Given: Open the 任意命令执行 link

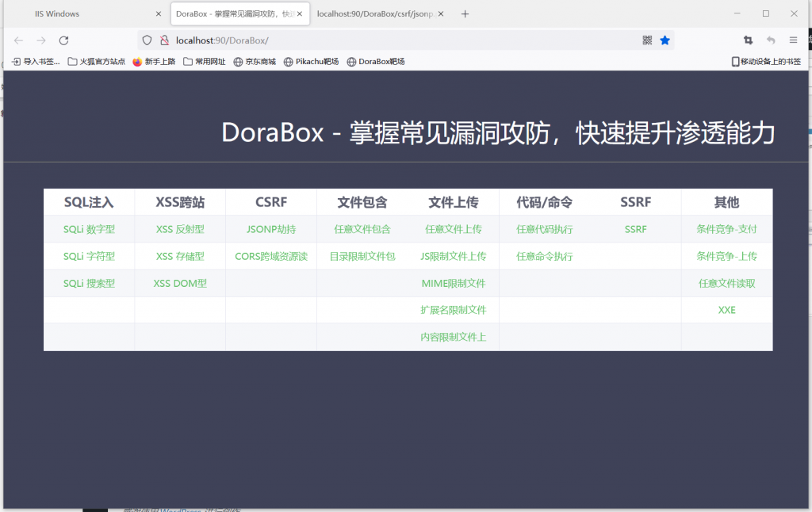Looking at the screenshot, I should 545,256.
